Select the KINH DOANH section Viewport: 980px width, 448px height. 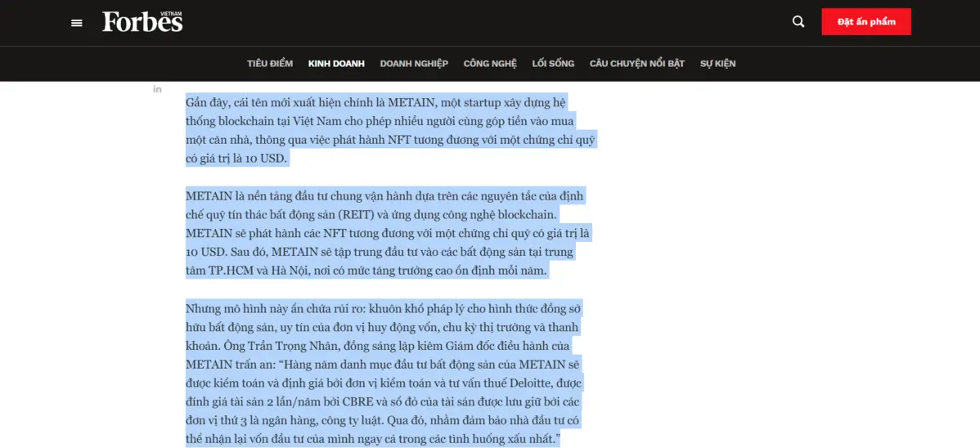tap(336, 64)
